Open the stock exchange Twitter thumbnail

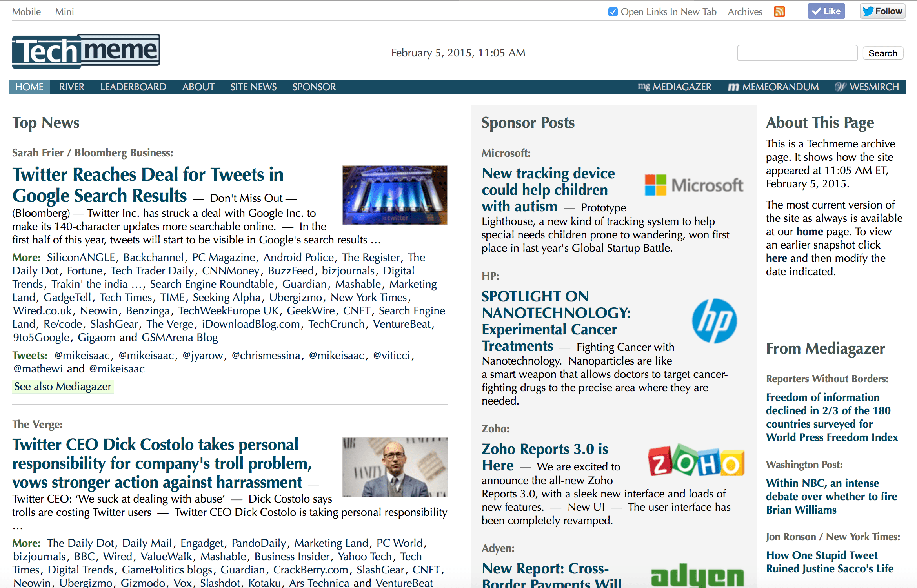click(395, 195)
